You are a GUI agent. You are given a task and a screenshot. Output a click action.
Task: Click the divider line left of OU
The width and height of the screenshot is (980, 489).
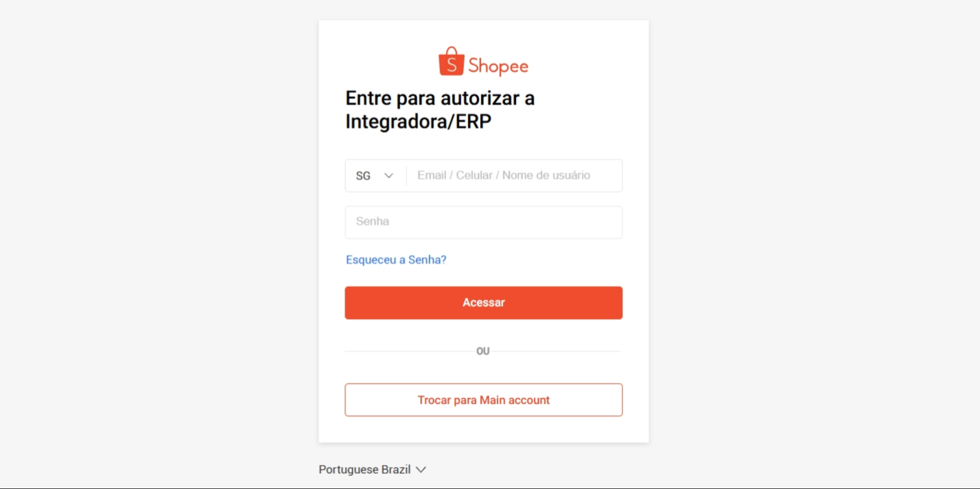click(x=409, y=351)
